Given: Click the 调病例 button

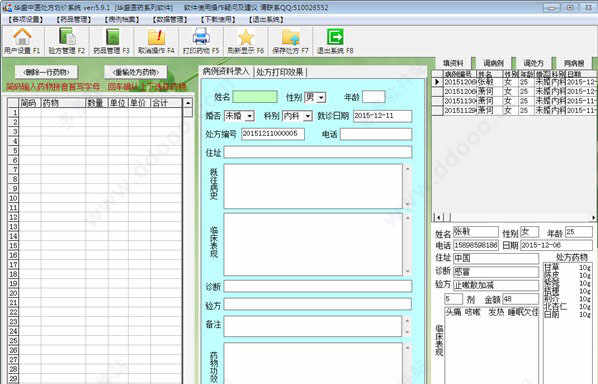Looking at the screenshot, I should point(494,63).
